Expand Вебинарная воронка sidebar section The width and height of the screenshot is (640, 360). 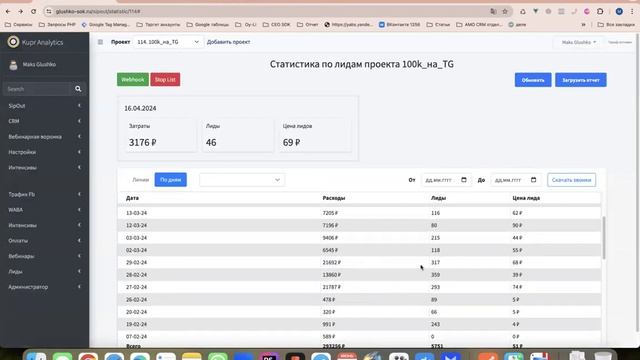tap(44, 136)
